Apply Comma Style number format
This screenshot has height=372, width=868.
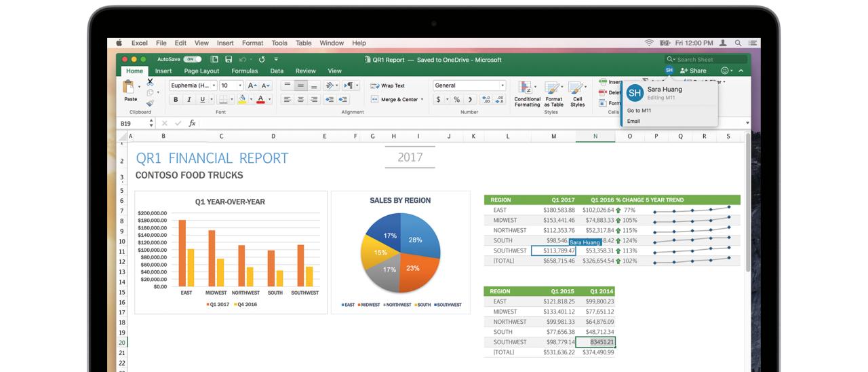pyautogui.click(x=469, y=99)
